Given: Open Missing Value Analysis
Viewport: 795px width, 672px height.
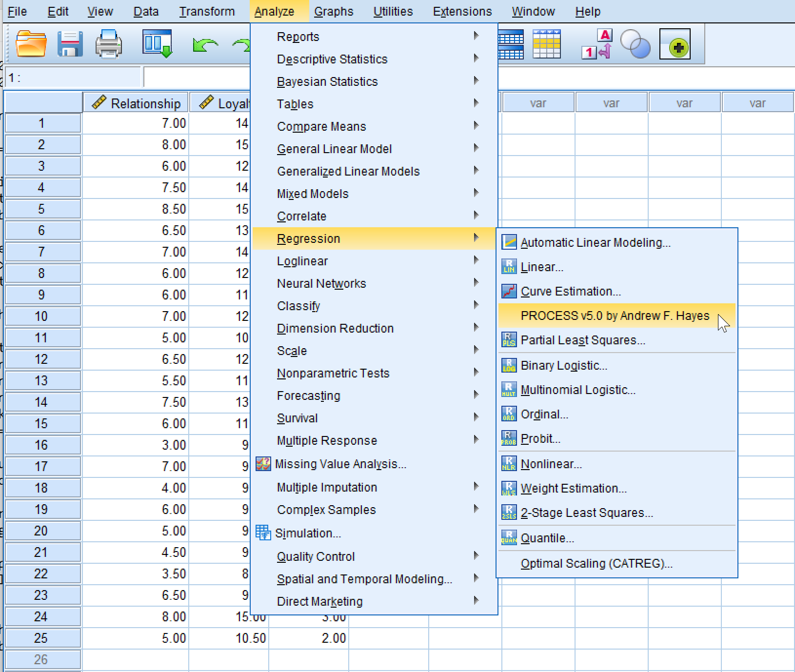Looking at the screenshot, I should (340, 464).
